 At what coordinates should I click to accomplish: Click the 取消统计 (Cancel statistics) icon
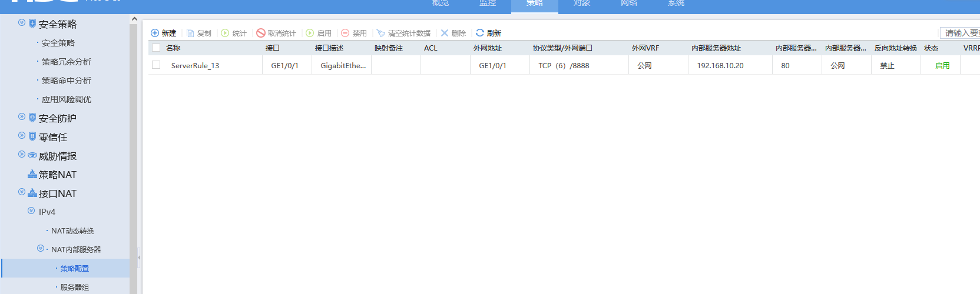(260, 33)
